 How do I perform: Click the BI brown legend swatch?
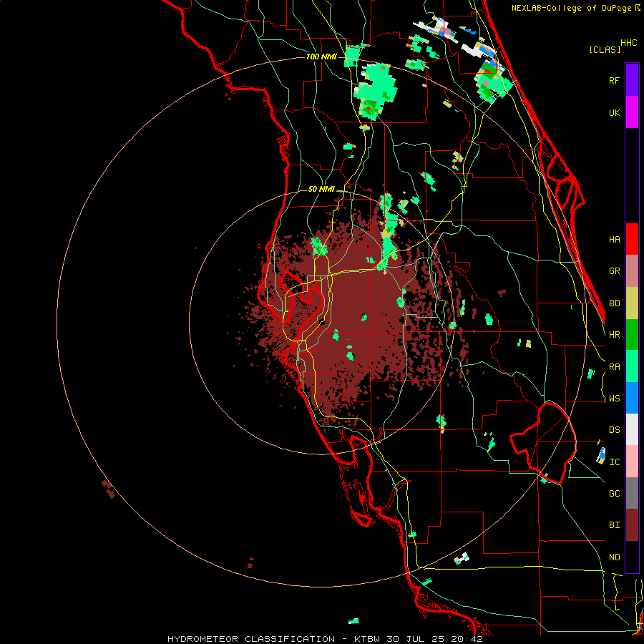tap(632, 525)
